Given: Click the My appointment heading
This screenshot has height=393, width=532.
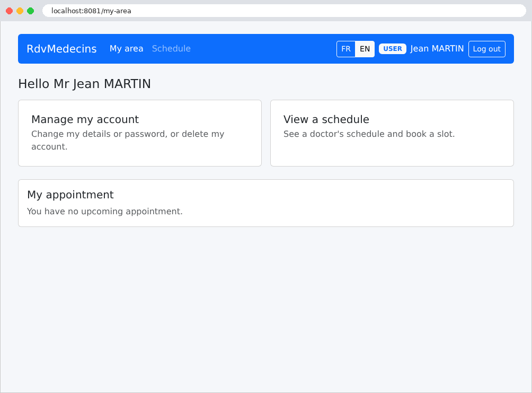Looking at the screenshot, I should tap(70, 195).
